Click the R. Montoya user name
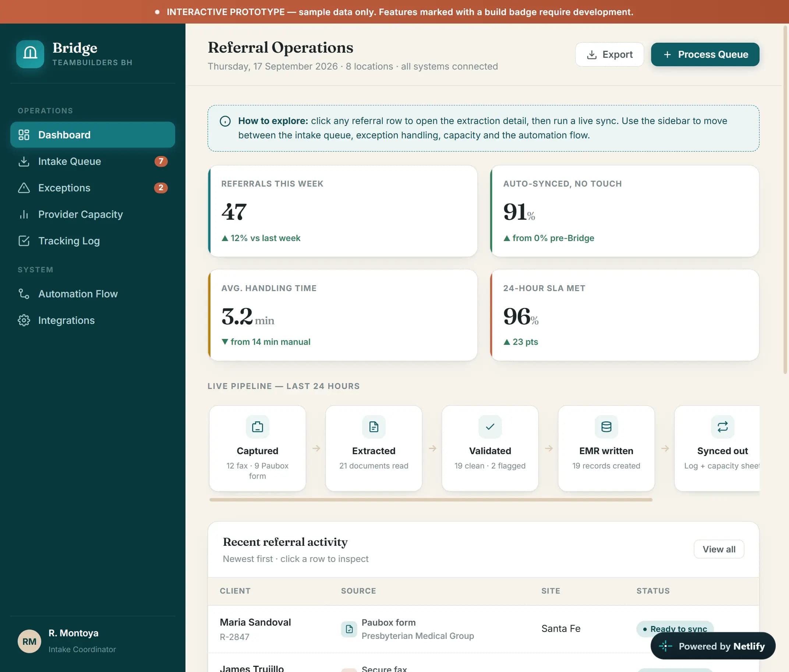 [x=74, y=633]
